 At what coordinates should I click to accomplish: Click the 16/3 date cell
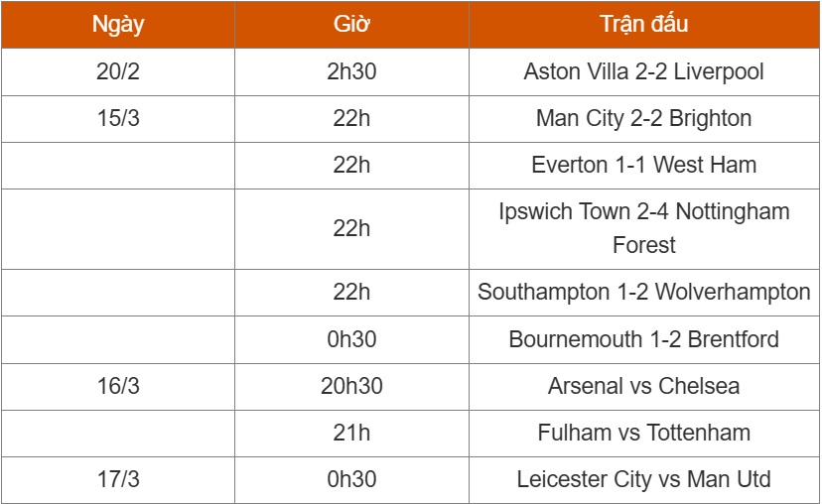118,387
